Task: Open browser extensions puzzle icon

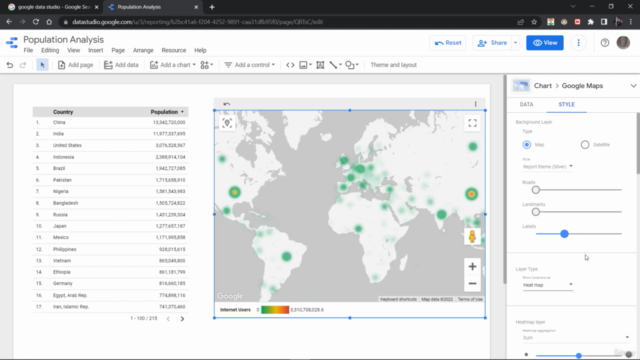Action: point(591,22)
